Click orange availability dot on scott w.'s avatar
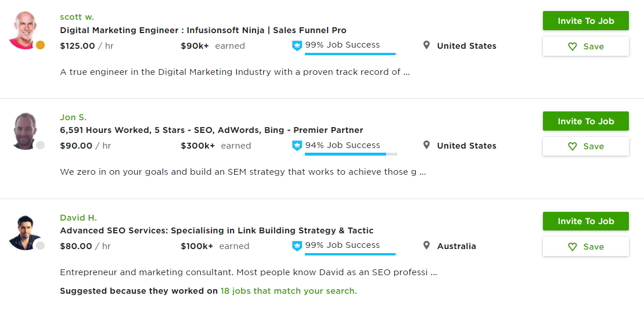 (x=40, y=45)
